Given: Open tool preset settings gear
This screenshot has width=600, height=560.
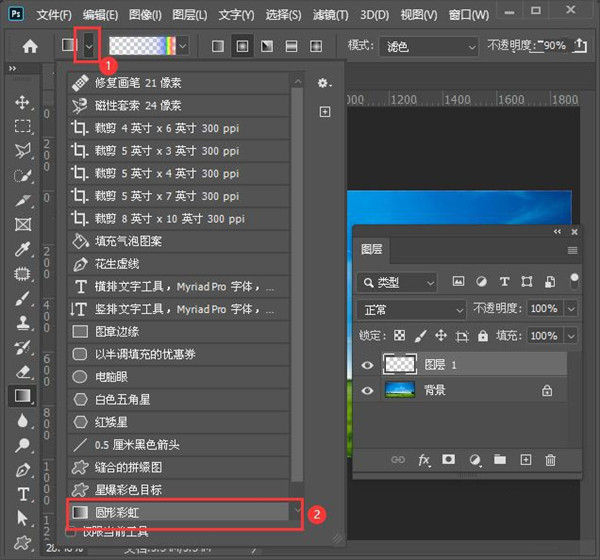Looking at the screenshot, I should [324, 83].
